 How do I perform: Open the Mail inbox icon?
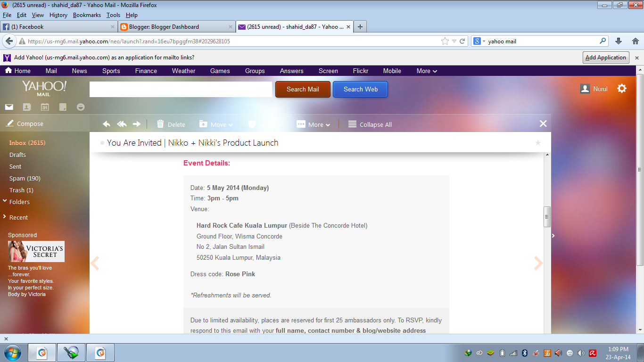[x=9, y=107]
